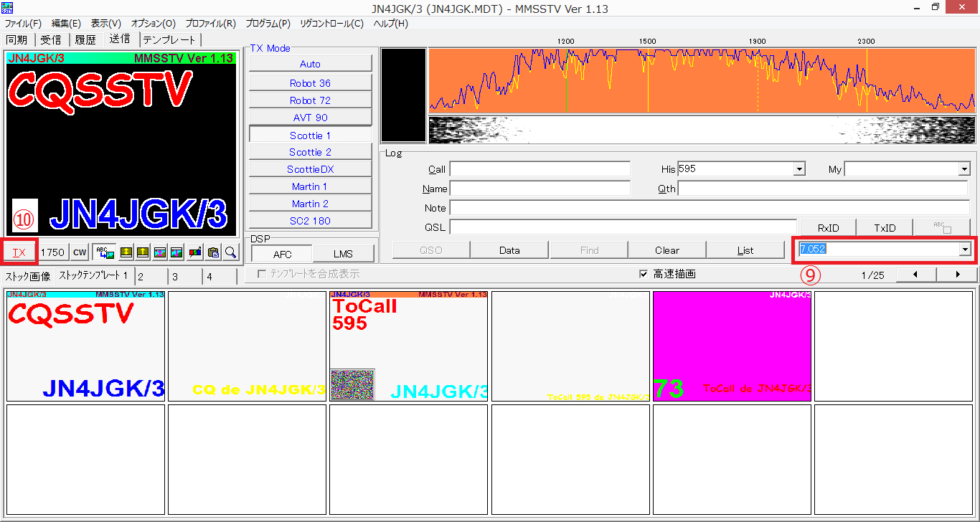The image size is (980, 522).
Task: Switch to the 履歴 tab
Action: point(86,39)
